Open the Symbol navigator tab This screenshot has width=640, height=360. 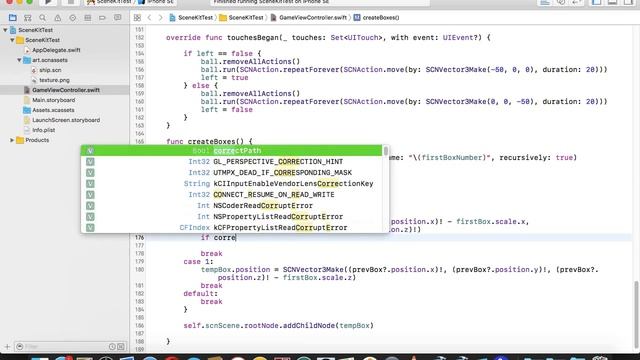coord(27,18)
